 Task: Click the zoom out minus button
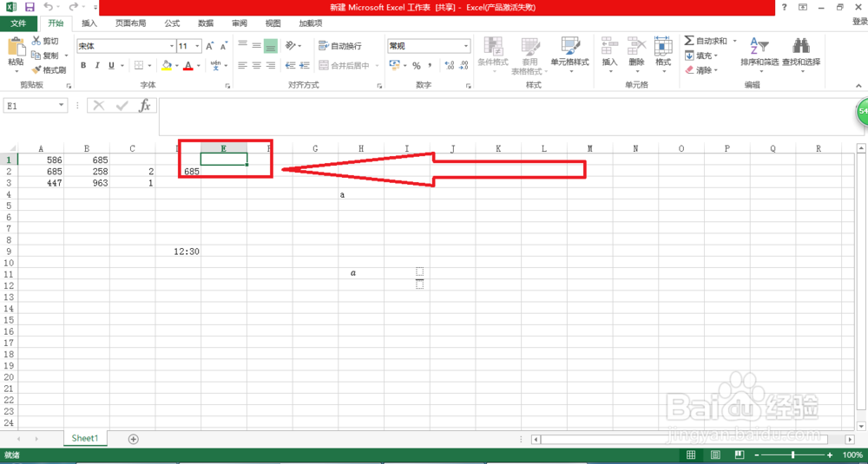(x=758, y=454)
